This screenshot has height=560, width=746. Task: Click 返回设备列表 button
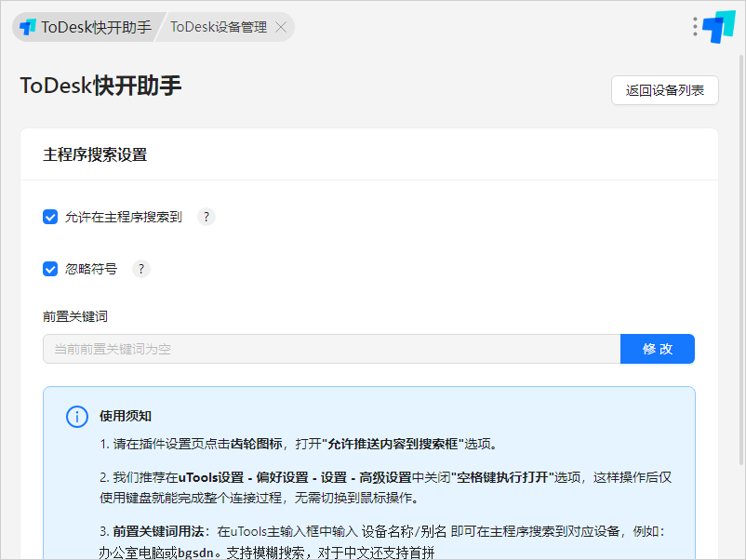coord(665,90)
